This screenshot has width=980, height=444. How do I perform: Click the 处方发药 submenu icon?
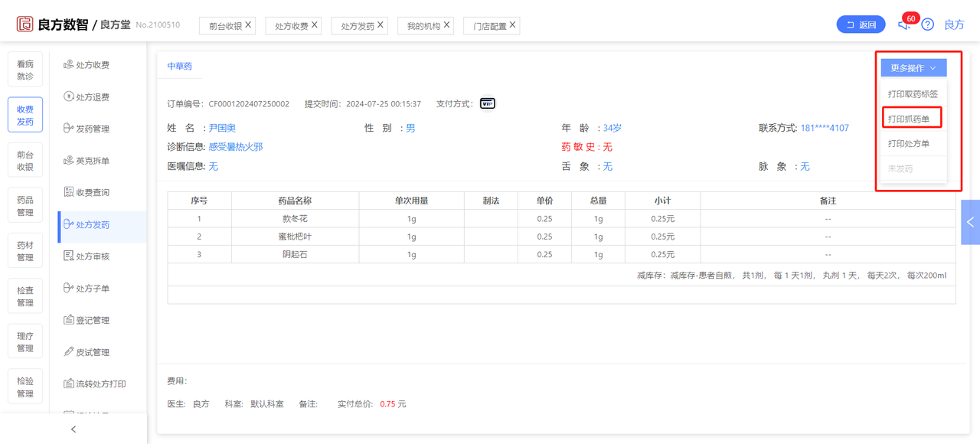[69, 224]
